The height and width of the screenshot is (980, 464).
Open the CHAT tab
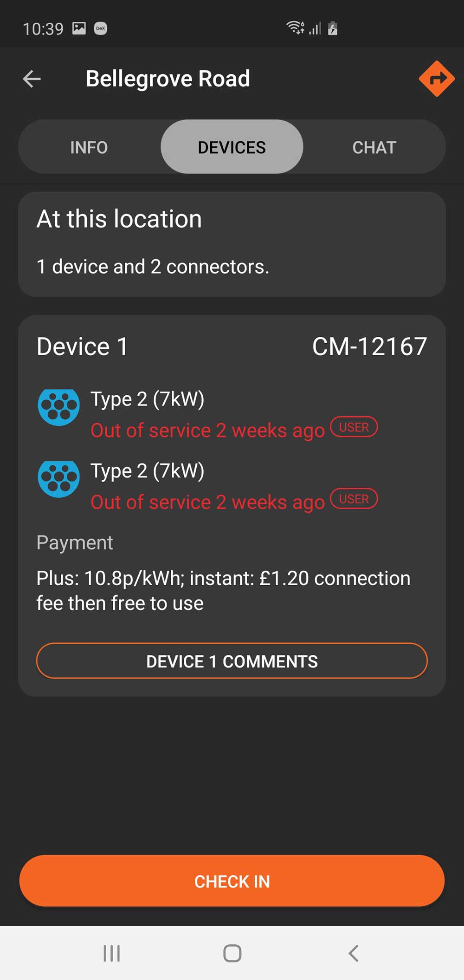[374, 147]
